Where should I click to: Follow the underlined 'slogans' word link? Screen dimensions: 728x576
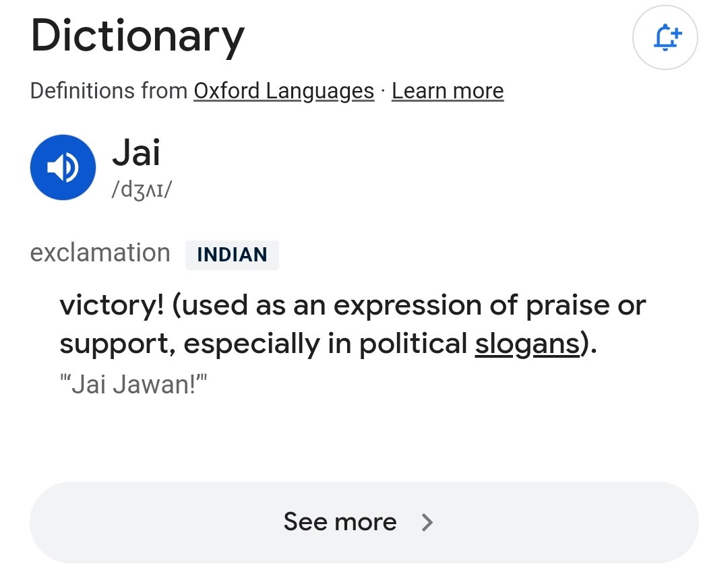click(527, 344)
